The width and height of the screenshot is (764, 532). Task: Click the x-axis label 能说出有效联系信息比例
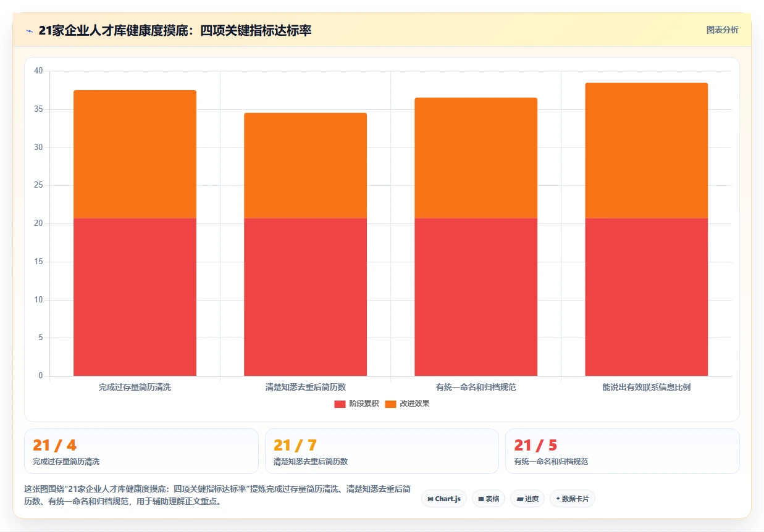[x=646, y=388]
